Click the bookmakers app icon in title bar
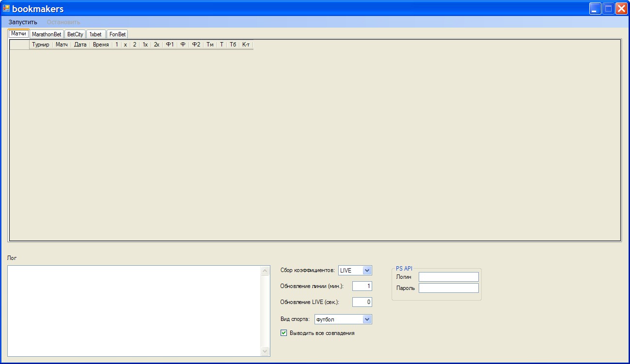This screenshot has width=630, height=364. pos(6,8)
